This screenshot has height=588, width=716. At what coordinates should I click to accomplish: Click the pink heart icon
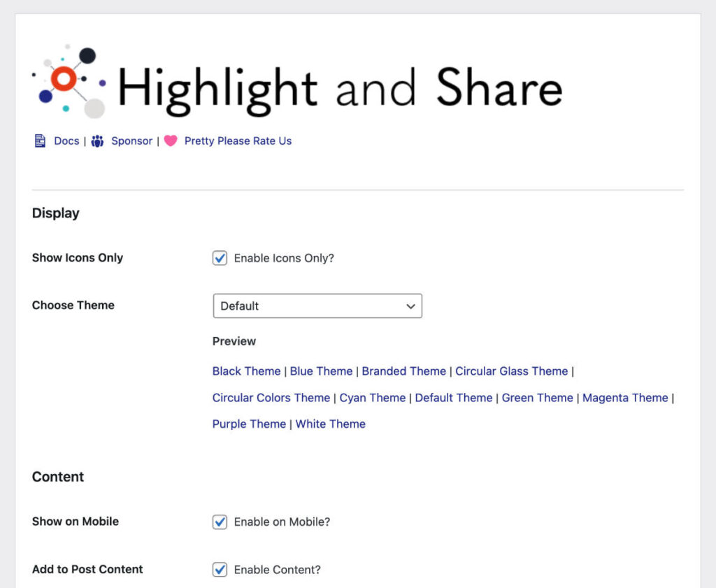point(171,141)
